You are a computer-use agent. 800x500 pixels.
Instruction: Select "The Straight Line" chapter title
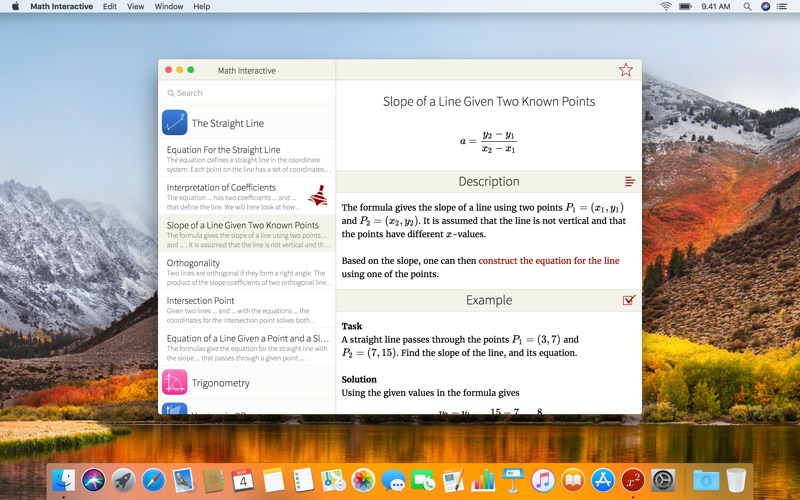(228, 123)
